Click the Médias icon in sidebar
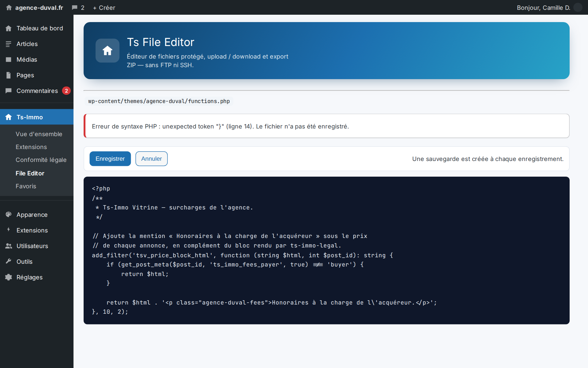This screenshot has width=588, height=368. [9, 59]
